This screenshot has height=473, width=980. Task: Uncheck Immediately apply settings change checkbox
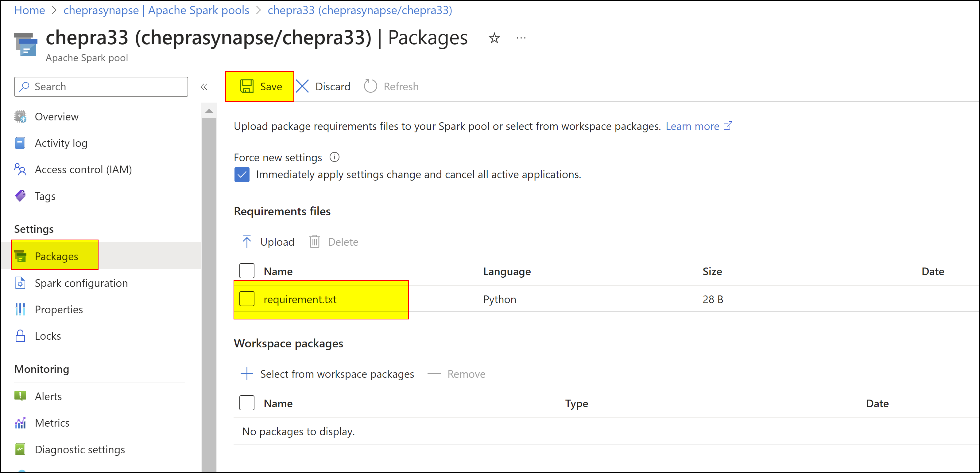pyautogui.click(x=242, y=174)
